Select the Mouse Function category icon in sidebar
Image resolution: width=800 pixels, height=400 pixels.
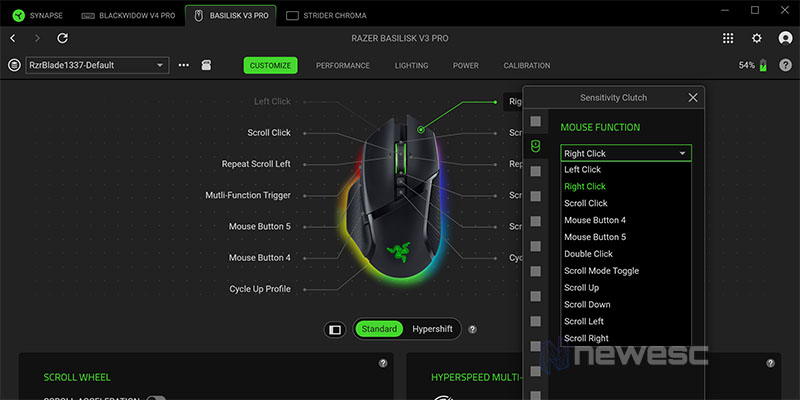tap(536, 146)
